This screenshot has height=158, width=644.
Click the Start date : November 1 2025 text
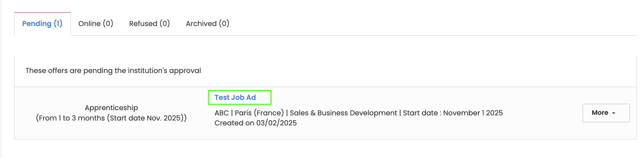453,113
